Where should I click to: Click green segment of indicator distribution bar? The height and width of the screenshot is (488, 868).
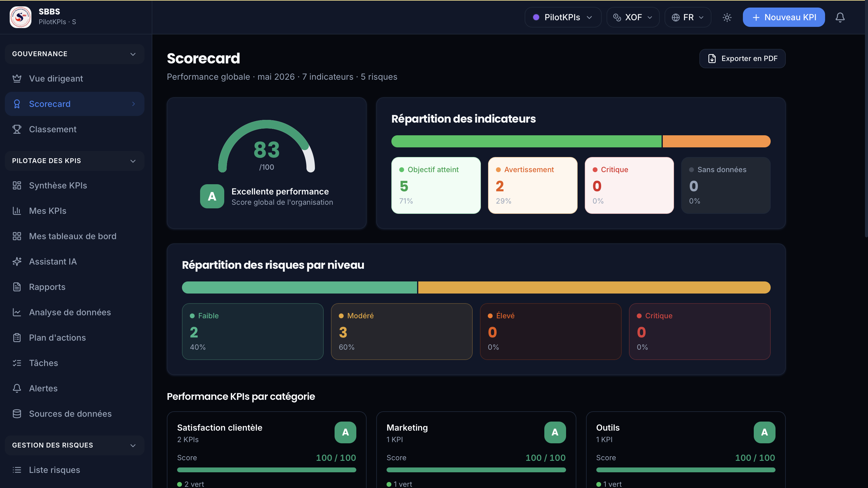point(526,141)
